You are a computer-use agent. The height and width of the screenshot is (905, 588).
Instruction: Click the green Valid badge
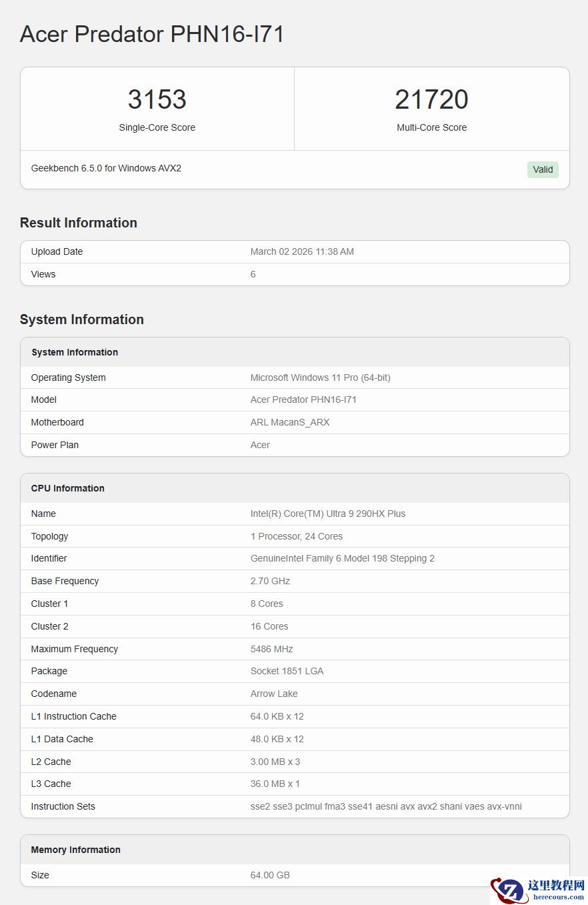(x=543, y=169)
